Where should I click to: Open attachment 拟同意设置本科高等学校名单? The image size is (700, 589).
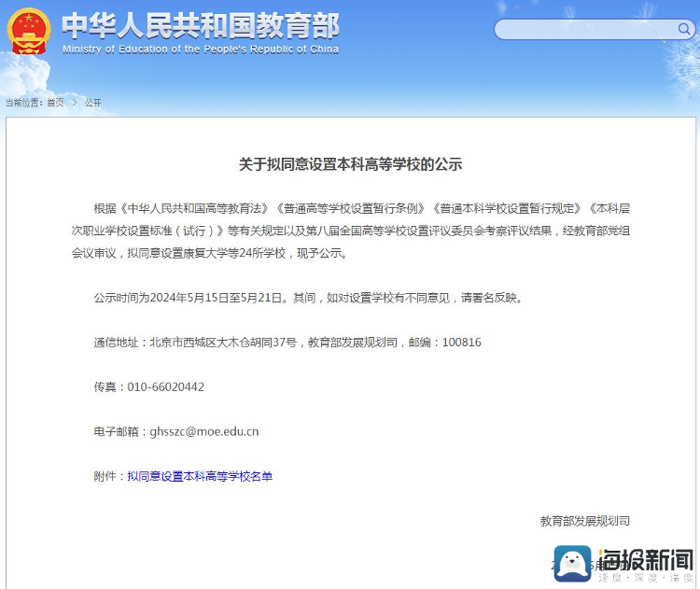(x=200, y=476)
